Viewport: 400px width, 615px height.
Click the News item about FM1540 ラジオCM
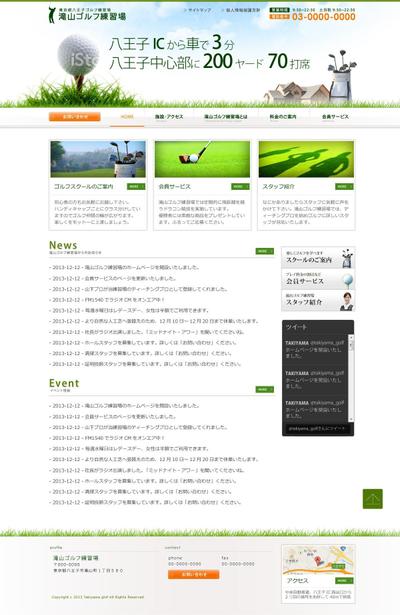coord(107,300)
